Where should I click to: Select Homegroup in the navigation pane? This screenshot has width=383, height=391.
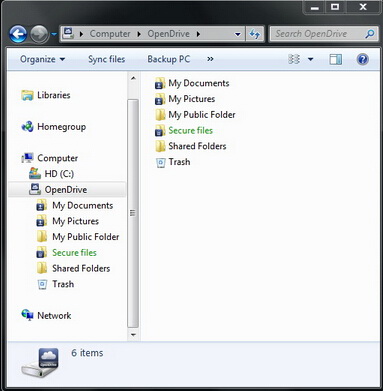click(x=61, y=127)
